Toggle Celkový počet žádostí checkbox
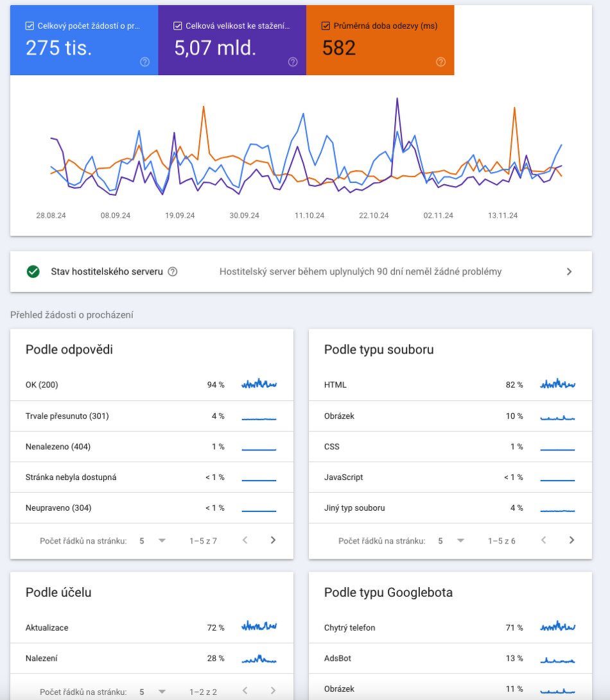The height and width of the screenshot is (700, 610). tap(30, 26)
